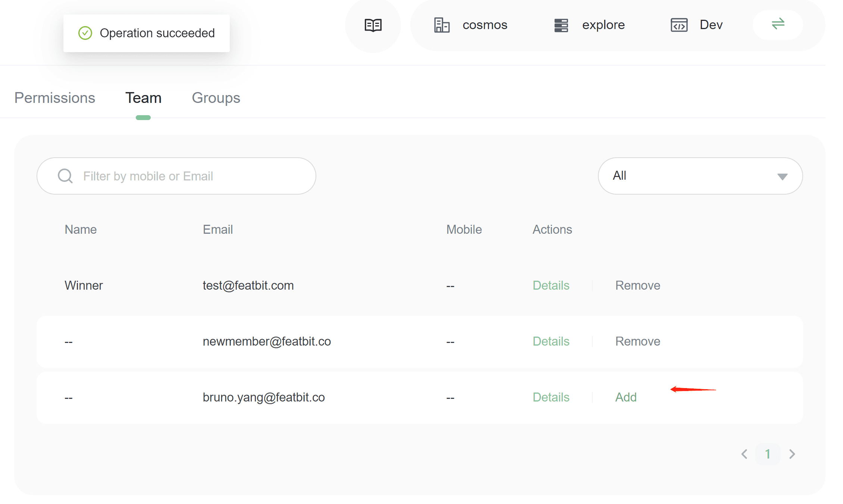Add bruno.yang@featbit.co to the team

(626, 397)
